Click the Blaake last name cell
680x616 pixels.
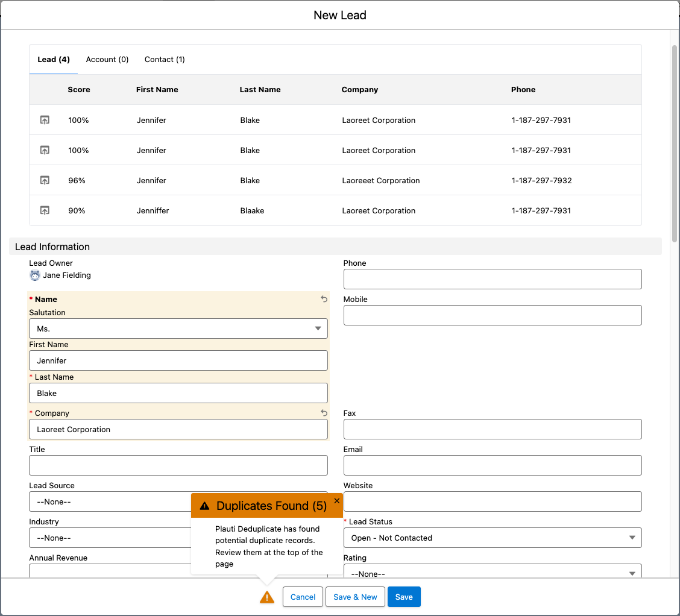click(253, 211)
